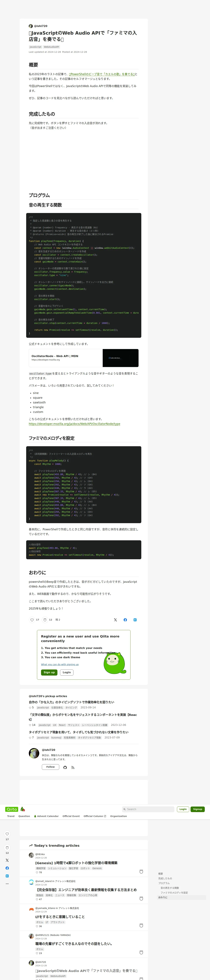Open the OscillatorNode MDN link card
The height and width of the screenshot is (980, 210).
point(83,358)
